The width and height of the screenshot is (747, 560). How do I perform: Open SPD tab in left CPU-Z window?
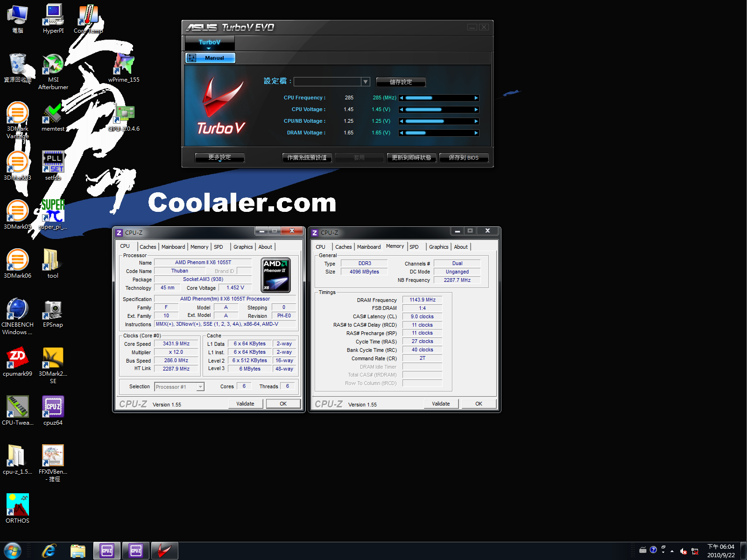tap(218, 247)
